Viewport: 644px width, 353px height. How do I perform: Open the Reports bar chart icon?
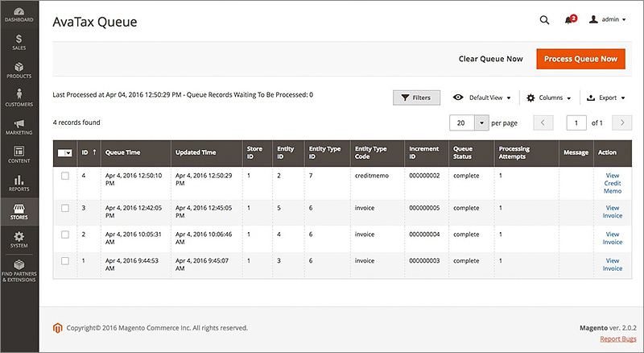(19, 183)
